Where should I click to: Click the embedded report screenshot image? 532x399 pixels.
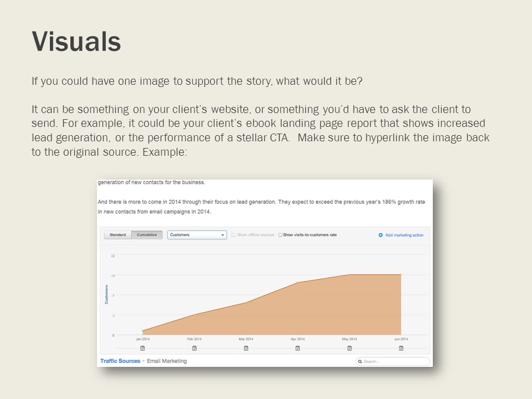click(265, 273)
